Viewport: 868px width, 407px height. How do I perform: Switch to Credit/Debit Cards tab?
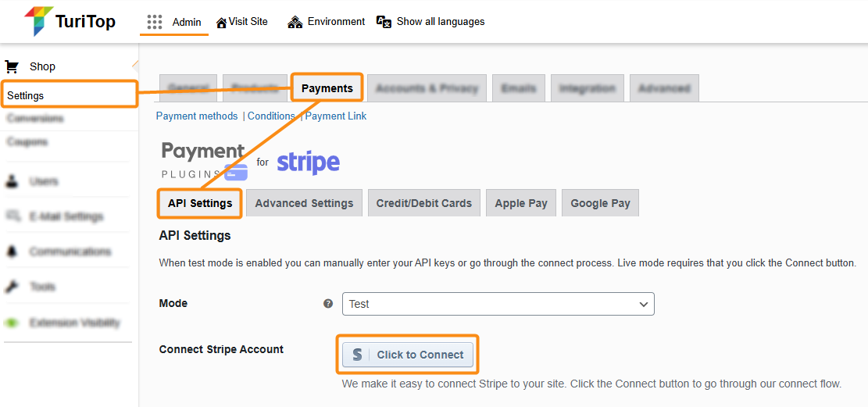[423, 203]
